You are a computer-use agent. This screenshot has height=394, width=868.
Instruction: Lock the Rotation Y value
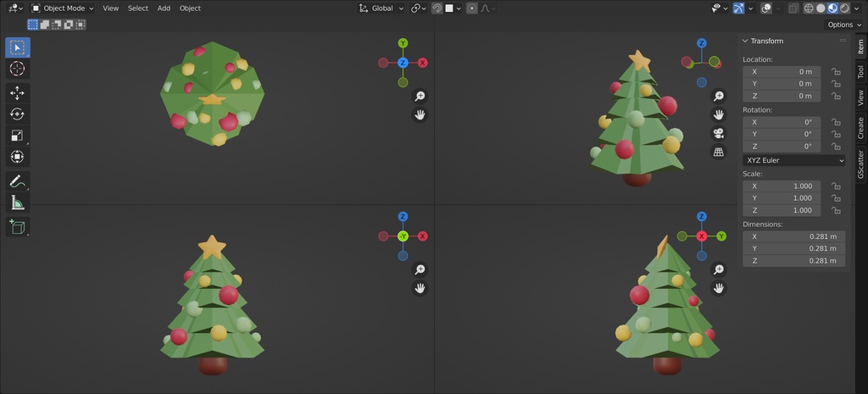[836, 135]
